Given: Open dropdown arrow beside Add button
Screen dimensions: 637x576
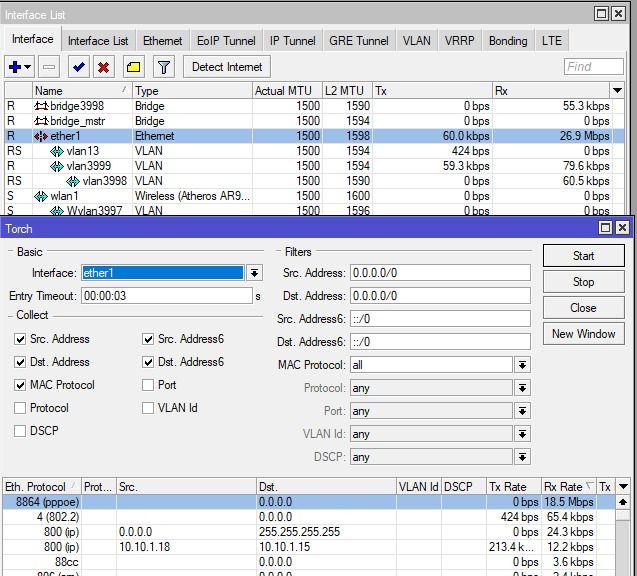Looking at the screenshot, I should (x=28, y=67).
